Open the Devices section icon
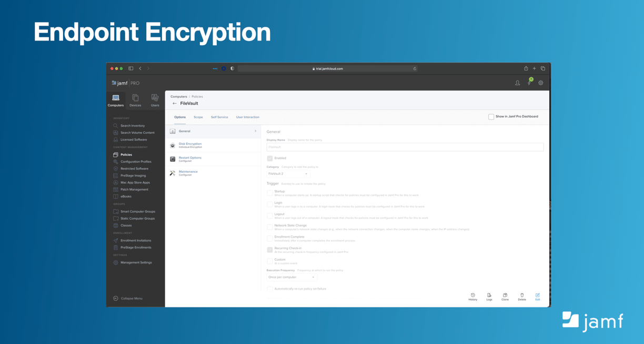Viewport: 644px width, 344px height. (135, 98)
